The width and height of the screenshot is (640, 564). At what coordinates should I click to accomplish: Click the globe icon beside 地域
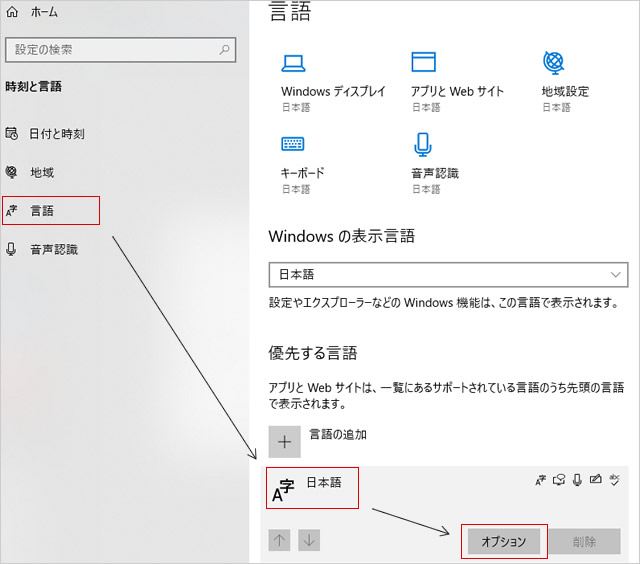[11, 172]
